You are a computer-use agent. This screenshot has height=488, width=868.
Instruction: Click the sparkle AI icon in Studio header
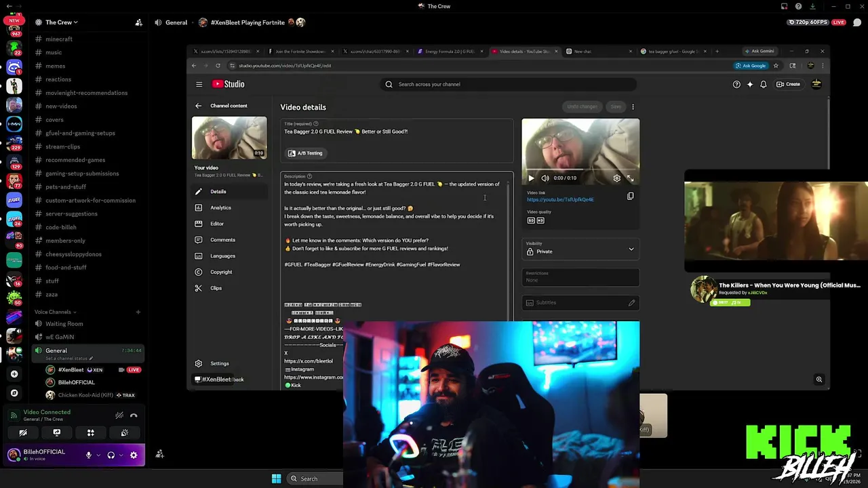(x=750, y=84)
